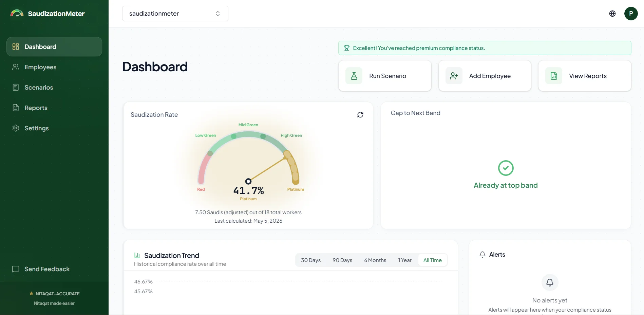Click NITAQAT-ACCURATE badge text
Viewport: 644px width, 315px height.
coord(58,294)
